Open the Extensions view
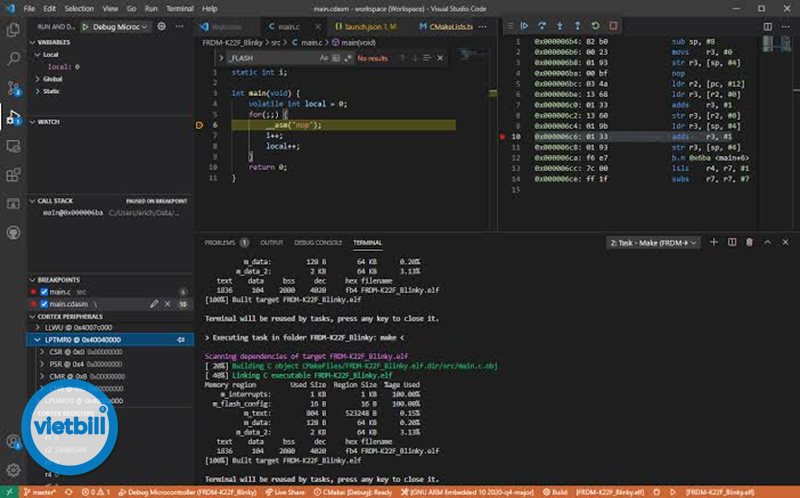 point(13,175)
